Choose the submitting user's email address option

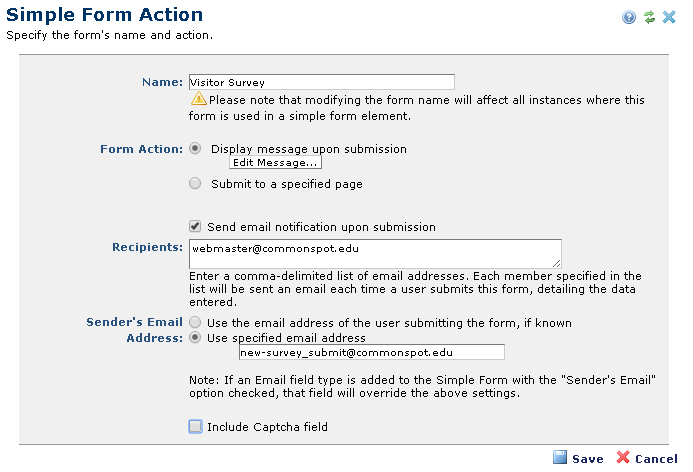coord(195,323)
